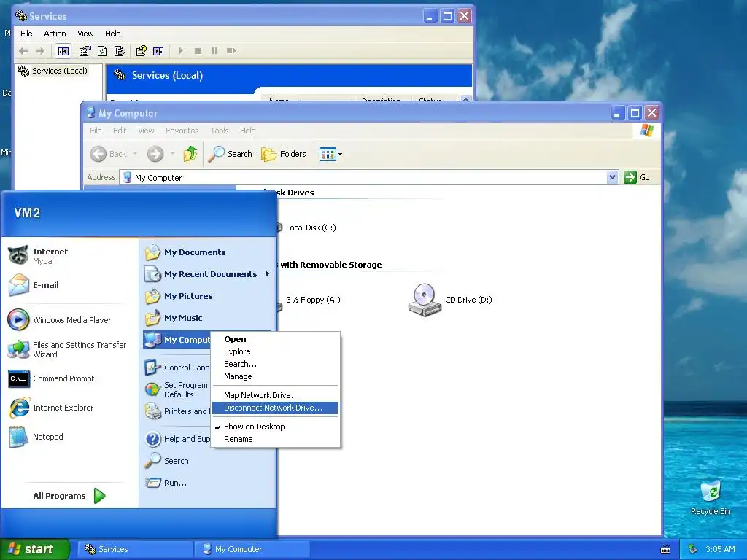The width and height of the screenshot is (747, 560).
Task: Expand the Address bar dropdown arrow
Action: point(612,178)
